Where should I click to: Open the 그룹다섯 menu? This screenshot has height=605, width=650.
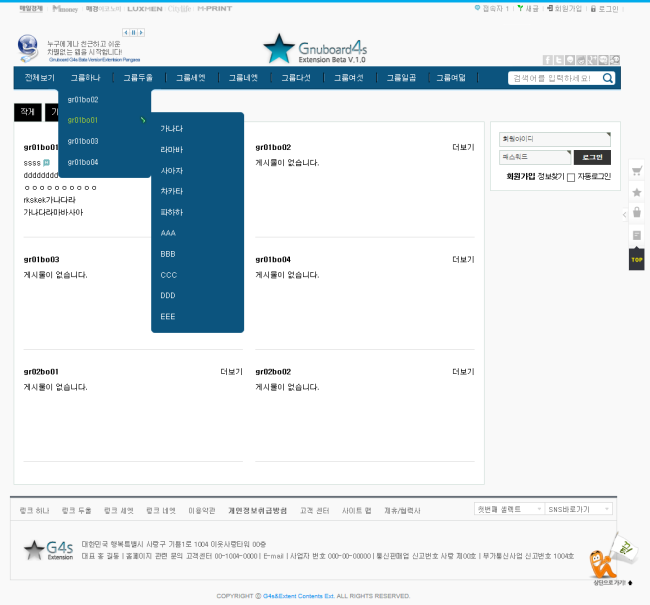coord(296,78)
